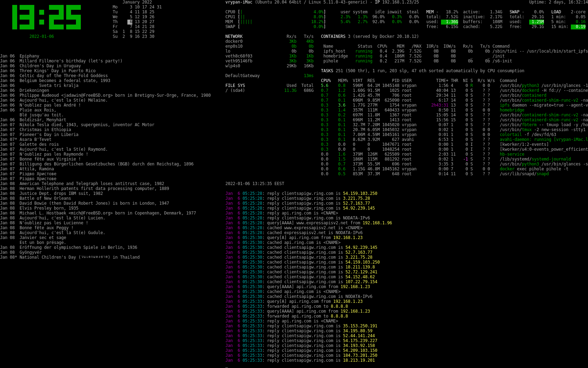Select the David Bowie birth event line
Viewport: 588px width, 368px height.
(84, 203)
